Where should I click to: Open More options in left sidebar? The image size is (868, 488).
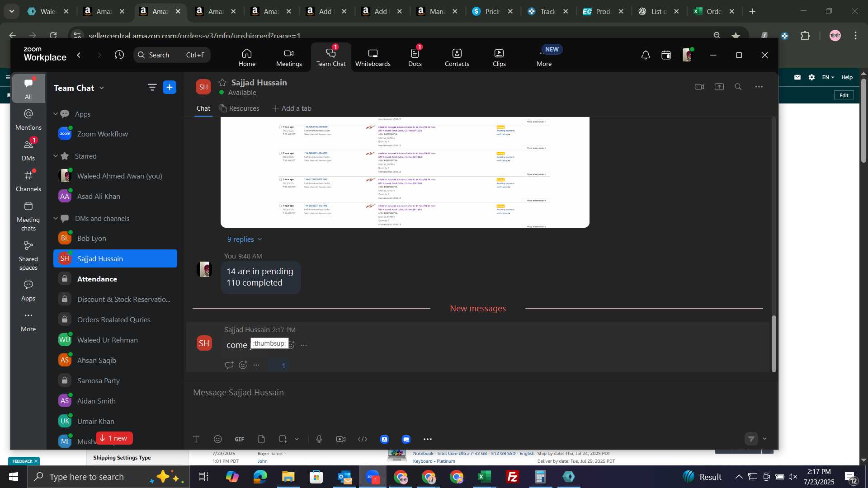[x=28, y=322]
